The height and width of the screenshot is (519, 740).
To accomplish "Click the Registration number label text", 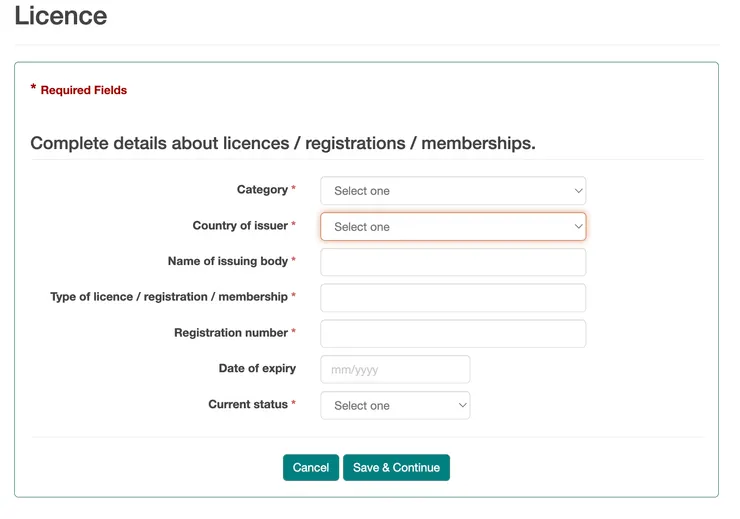I will point(231,333).
